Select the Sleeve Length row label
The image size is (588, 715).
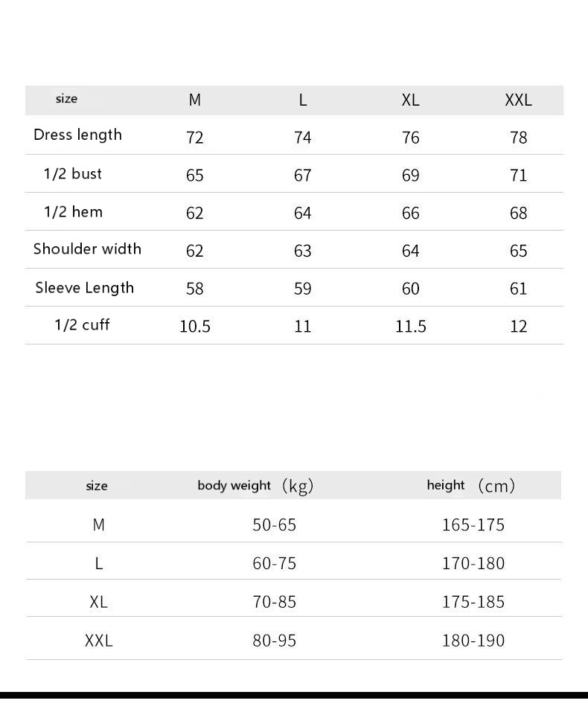point(84,288)
